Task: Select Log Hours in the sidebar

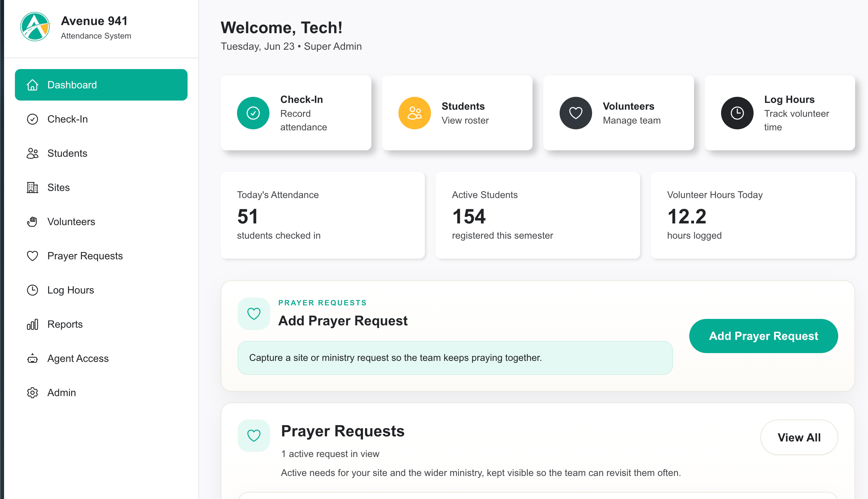Action: pos(101,290)
